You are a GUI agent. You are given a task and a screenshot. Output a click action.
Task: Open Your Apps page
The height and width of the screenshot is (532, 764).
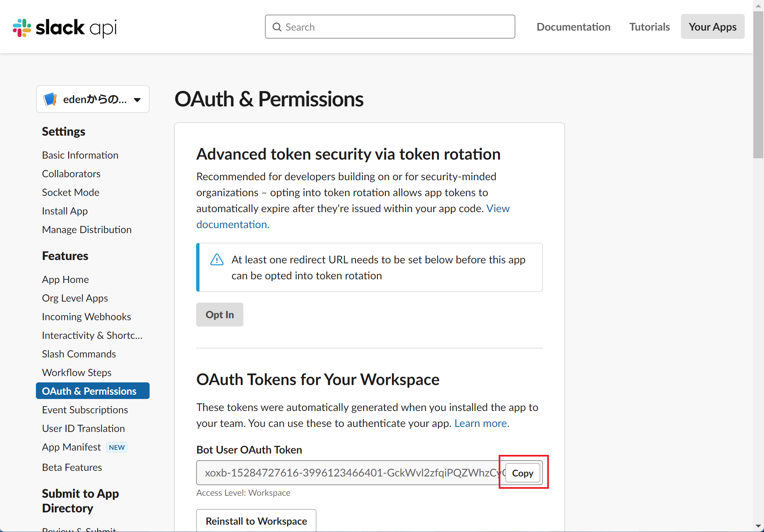click(712, 27)
